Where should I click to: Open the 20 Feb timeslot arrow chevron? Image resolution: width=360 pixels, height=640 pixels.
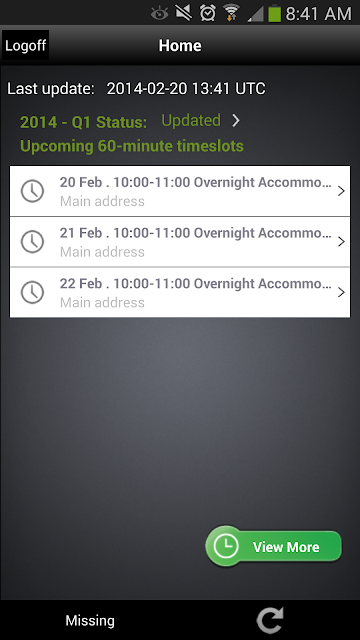(x=341, y=191)
